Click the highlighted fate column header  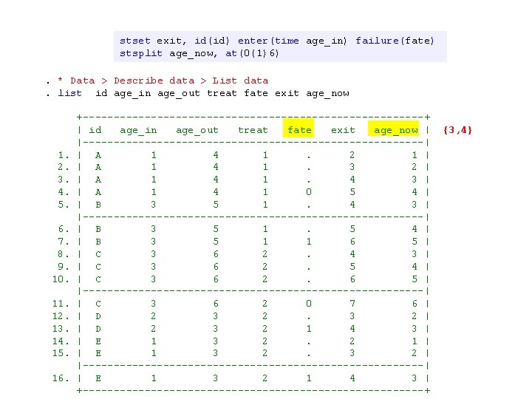(299, 129)
